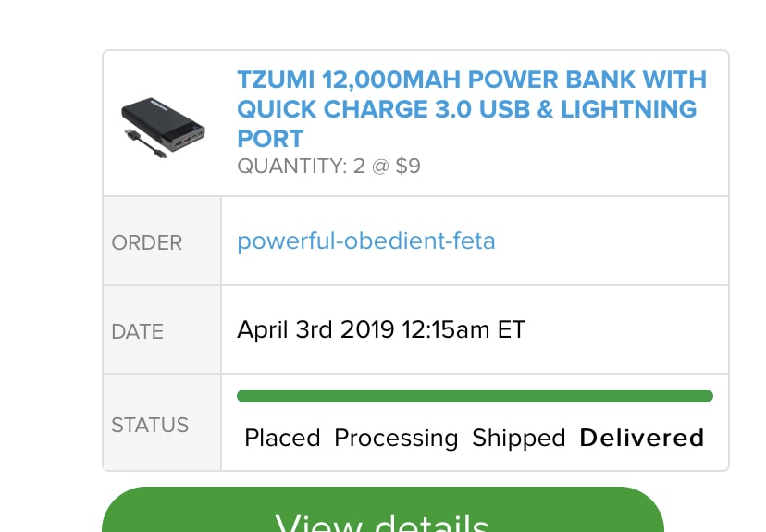Image resolution: width=766 pixels, height=532 pixels.
Task: Click the Shipped status step
Action: (x=518, y=438)
